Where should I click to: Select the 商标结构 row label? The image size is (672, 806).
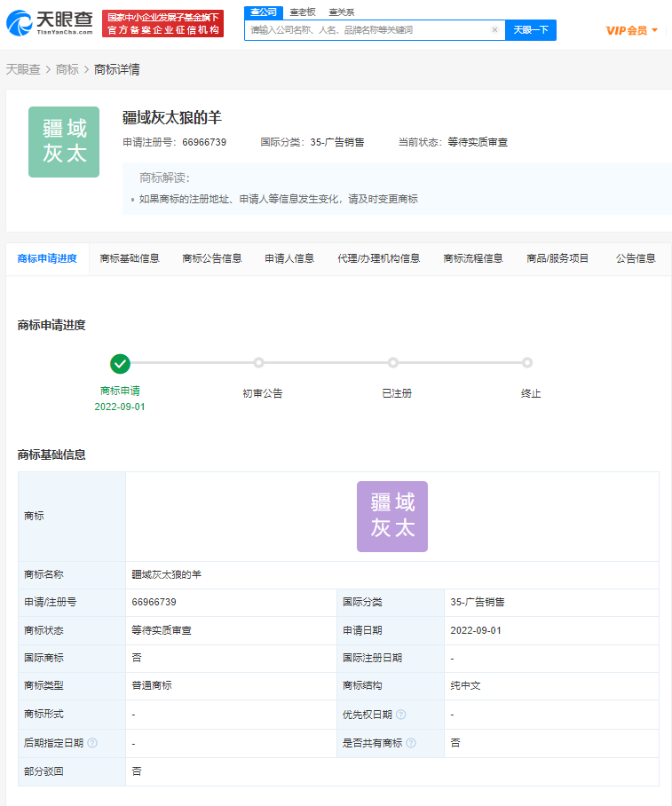tap(362, 685)
